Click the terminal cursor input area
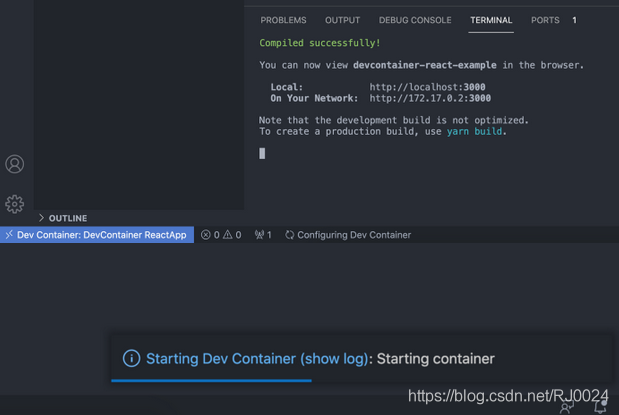The width and height of the screenshot is (619, 415). click(x=263, y=153)
